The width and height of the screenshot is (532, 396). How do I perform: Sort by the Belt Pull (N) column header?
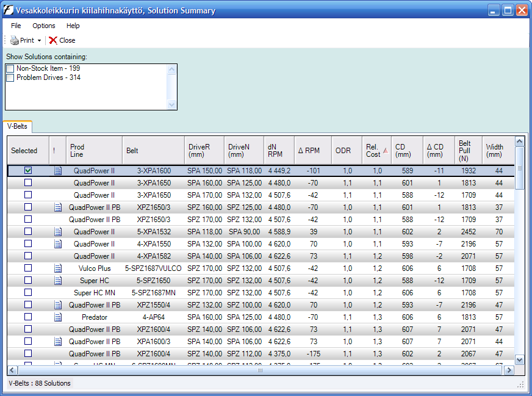coord(468,150)
